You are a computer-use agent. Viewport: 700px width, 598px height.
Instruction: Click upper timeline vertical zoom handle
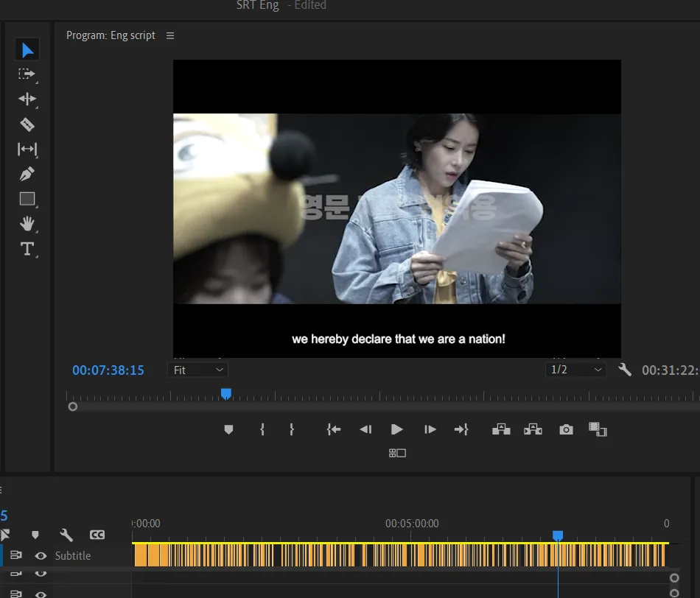[x=674, y=578]
